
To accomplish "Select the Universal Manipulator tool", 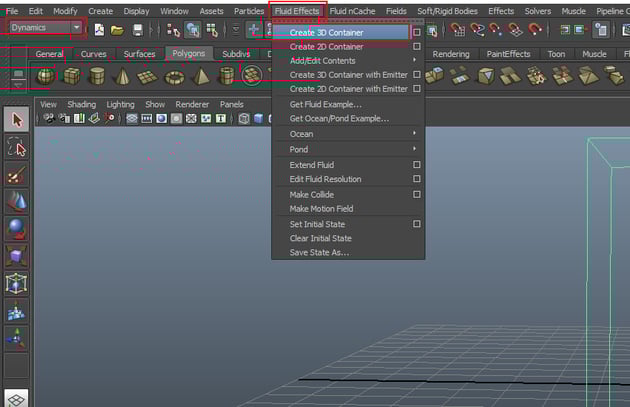I will pyautogui.click(x=16, y=284).
